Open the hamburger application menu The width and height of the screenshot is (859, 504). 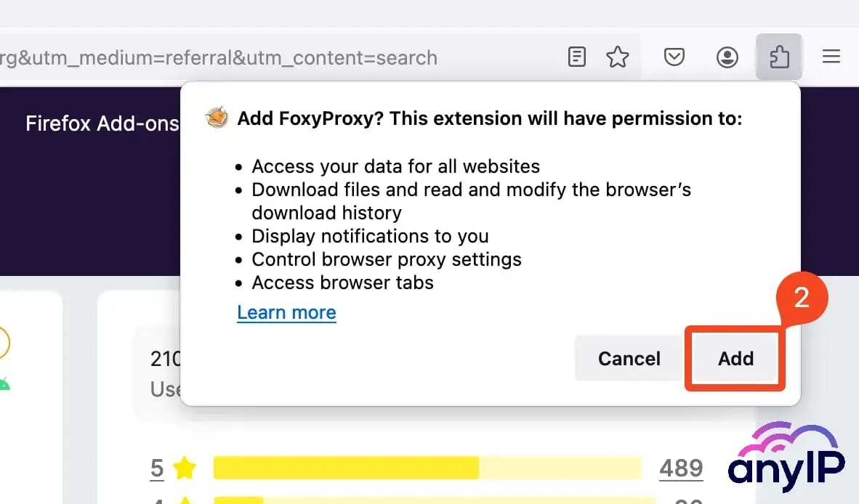tap(831, 57)
